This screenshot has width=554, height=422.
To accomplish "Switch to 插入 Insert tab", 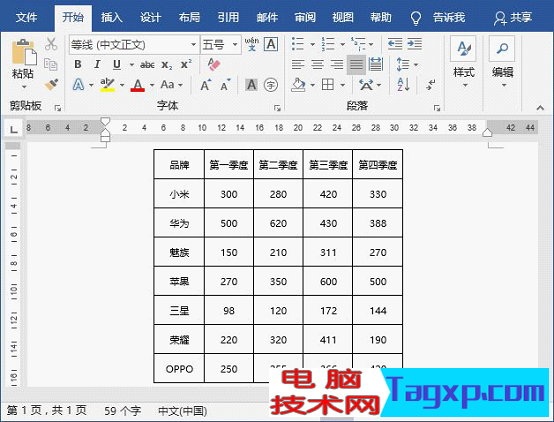I will [112, 17].
